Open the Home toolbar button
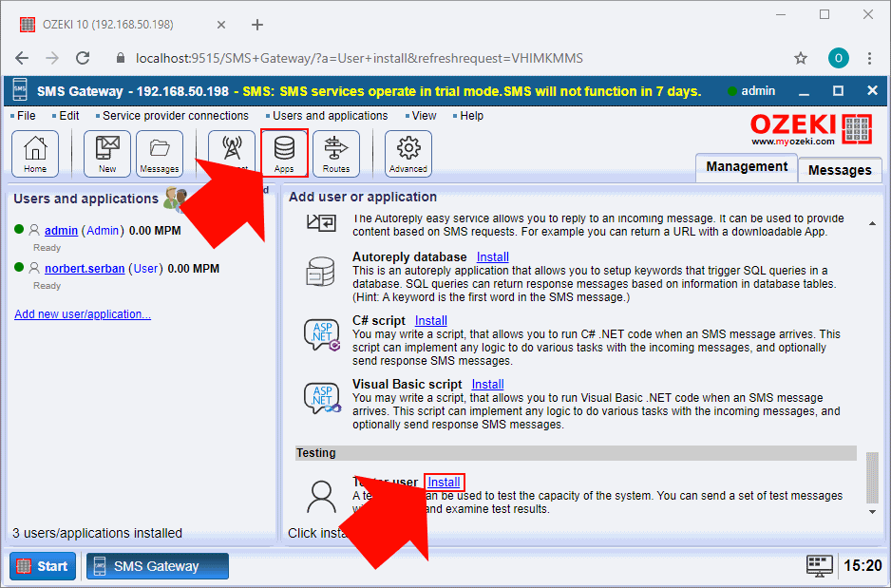Screen dimensions: 891x588 [x=35, y=153]
